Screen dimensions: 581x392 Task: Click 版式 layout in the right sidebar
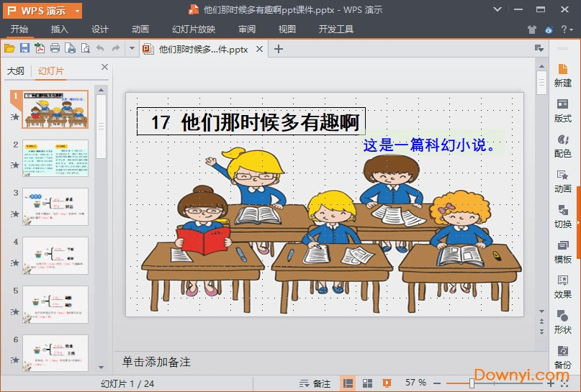coord(562,111)
